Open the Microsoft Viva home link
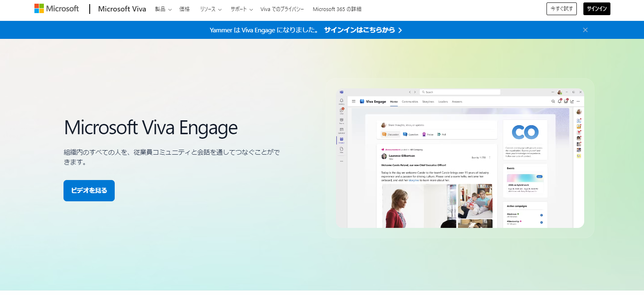Image resolution: width=644 pixels, height=295 pixels. (x=122, y=9)
